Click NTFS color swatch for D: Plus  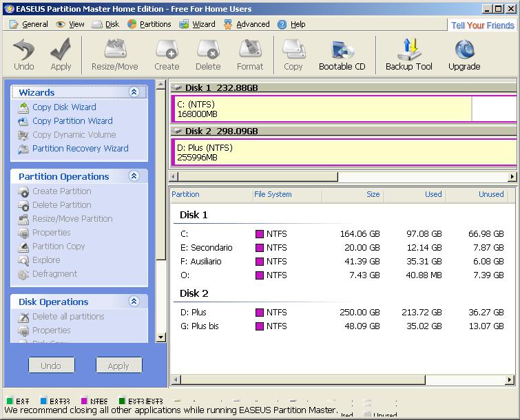pos(260,313)
